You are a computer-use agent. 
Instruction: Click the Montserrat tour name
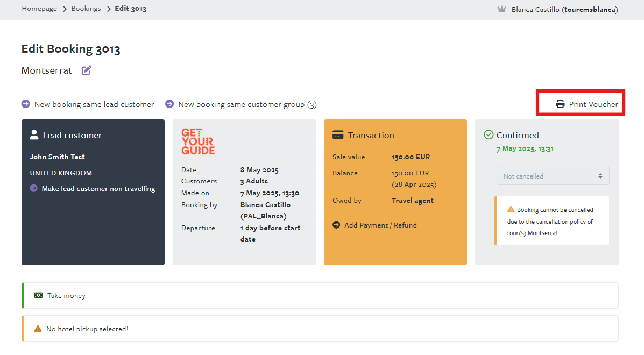46,70
